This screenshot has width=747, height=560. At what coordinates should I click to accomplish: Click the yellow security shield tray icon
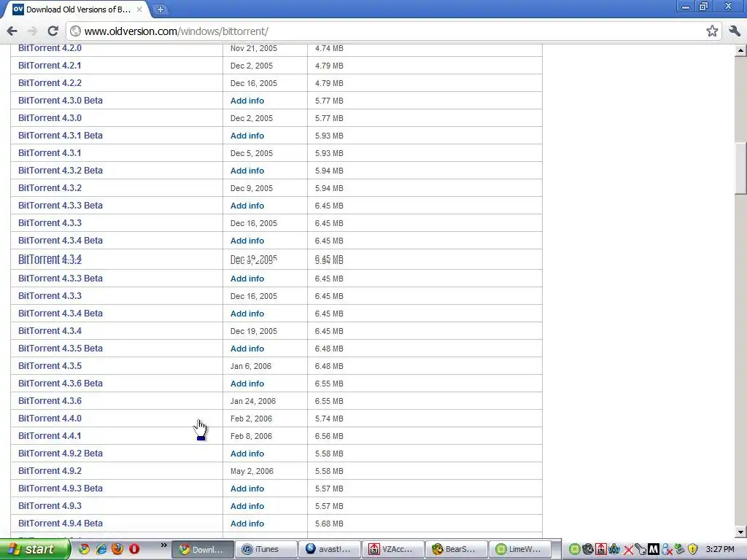coord(692,550)
